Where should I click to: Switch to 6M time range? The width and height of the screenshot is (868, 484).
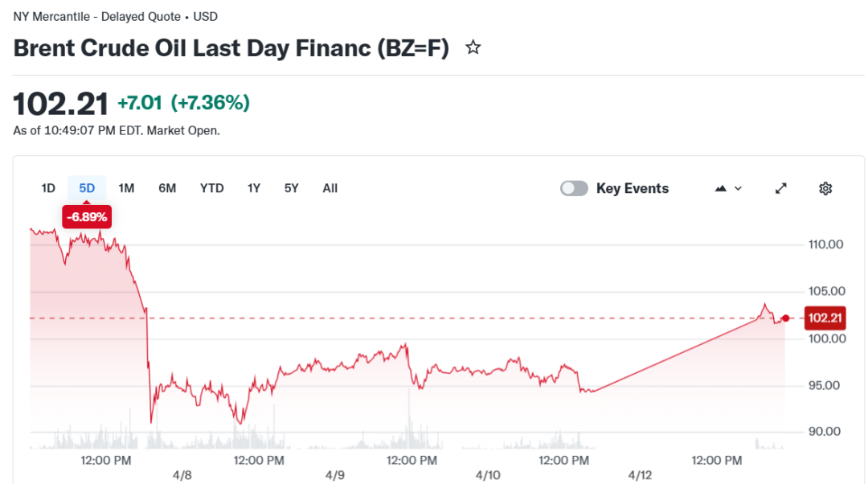(x=167, y=188)
